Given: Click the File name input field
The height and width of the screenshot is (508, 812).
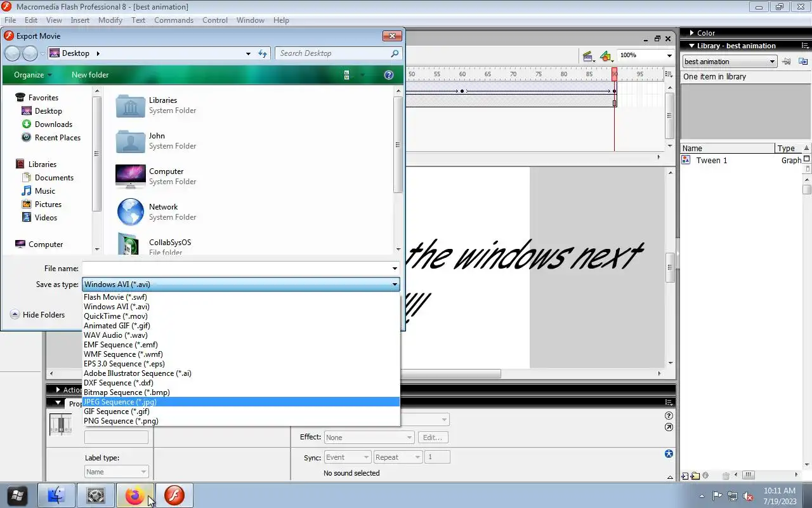Looking at the screenshot, I should click(236, 268).
